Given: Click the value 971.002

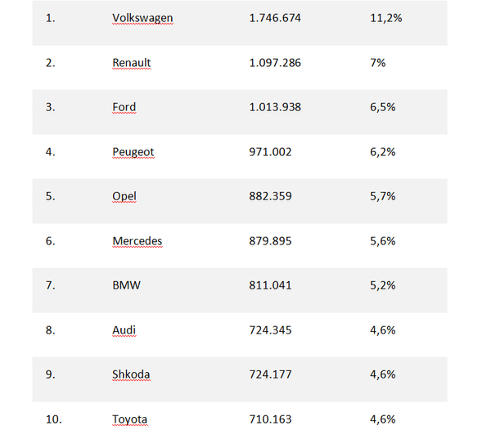Looking at the screenshot, I should point(270,152).
